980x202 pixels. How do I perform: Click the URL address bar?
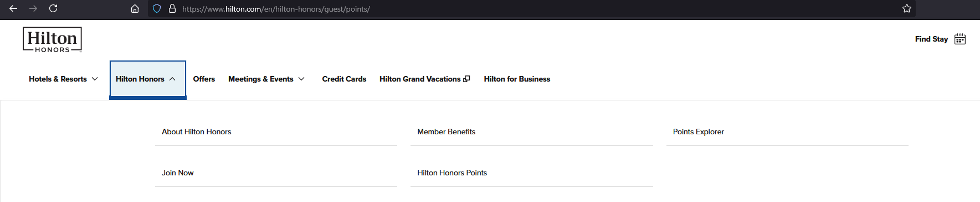532,9
